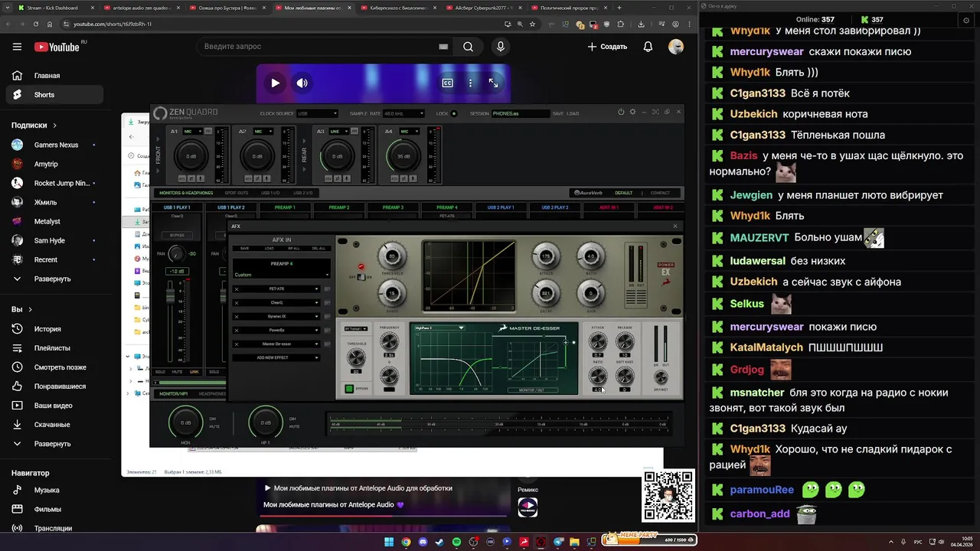
Task: Bypass the FET-A76 effect with BP
Action: pos(328,289)
